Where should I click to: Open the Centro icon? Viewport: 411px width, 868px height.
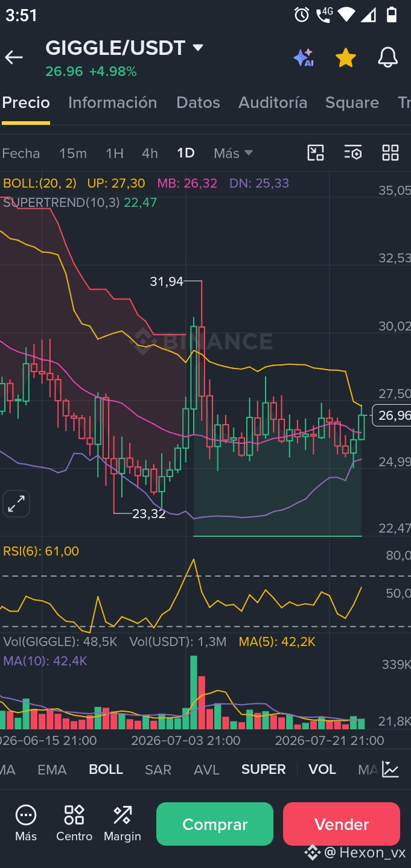pos(74,823)
